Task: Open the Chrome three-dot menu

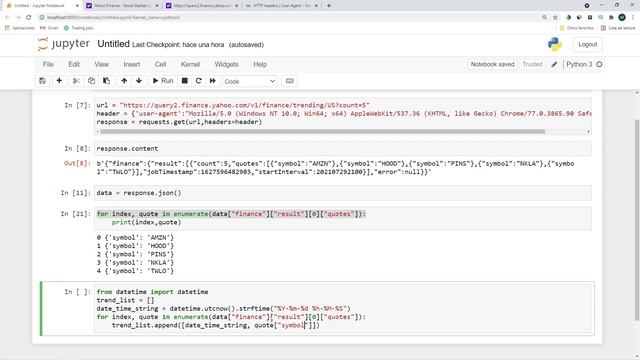Action: pyautogui.click(x=633, y=17)
